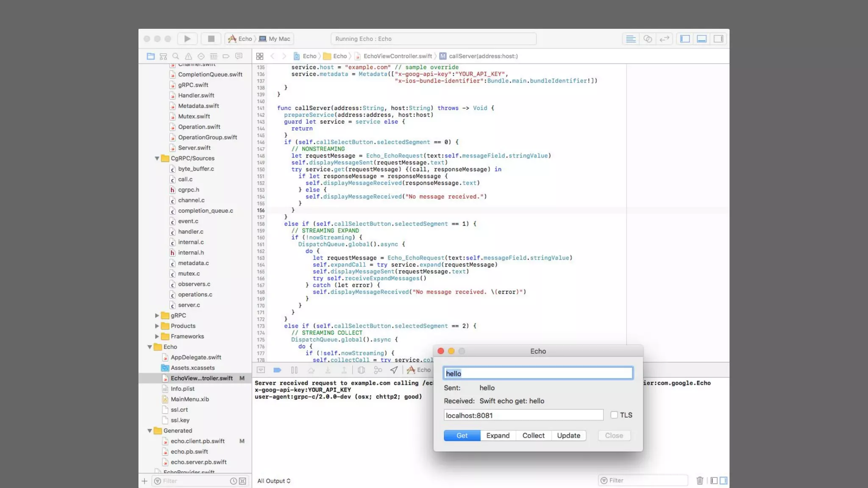868x488 pixels.
Task: Open the All Output dropdown
Action: [274, 481]
